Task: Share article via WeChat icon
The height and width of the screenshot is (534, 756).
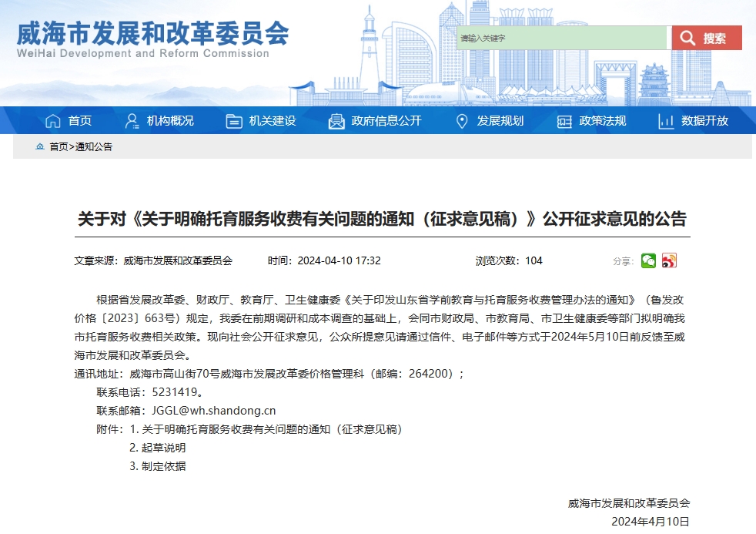Action: coord(649,260)
